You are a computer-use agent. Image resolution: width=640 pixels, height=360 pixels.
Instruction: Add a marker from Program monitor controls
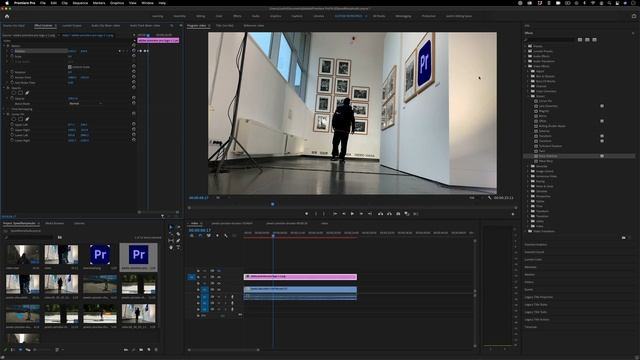tap(306, 213)
